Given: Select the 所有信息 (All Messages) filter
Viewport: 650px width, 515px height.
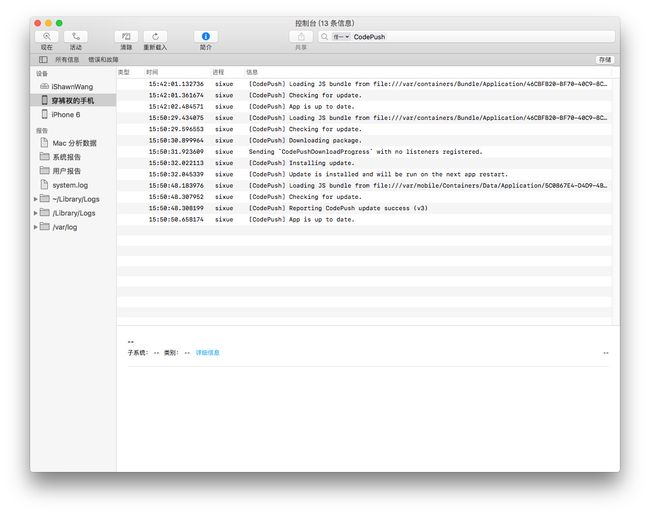Looking at the screenshot, I should point(67,60).
